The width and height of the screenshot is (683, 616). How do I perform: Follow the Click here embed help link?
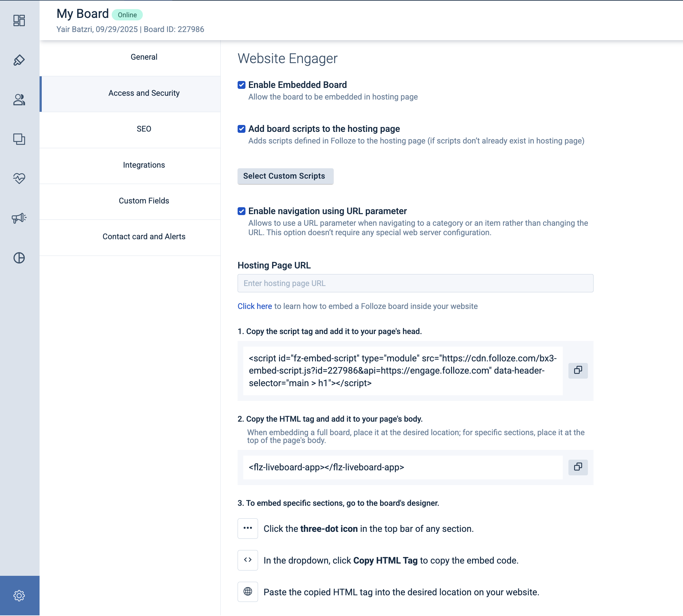tap(255, 306)
